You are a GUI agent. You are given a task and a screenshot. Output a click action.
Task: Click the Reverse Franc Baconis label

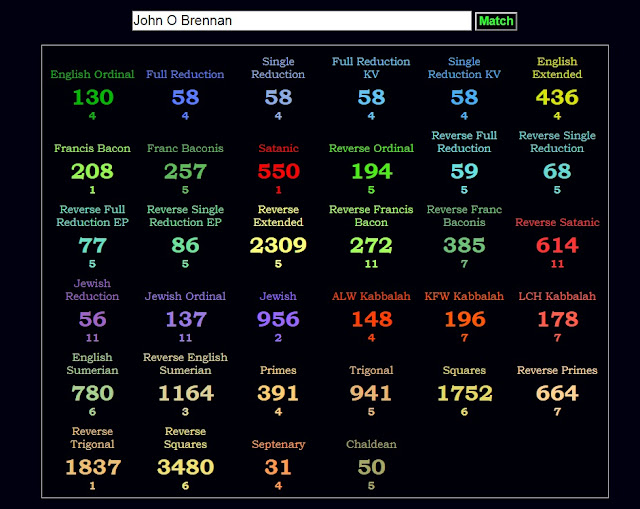pos(464,216)
